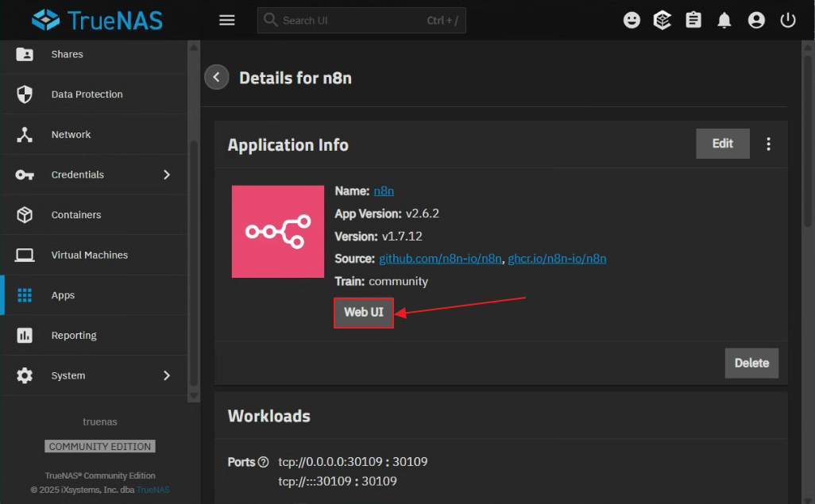Open the Network menu item
Image resolution: width=815 pixels, height=504 pixels.
[x=94, y=135]
